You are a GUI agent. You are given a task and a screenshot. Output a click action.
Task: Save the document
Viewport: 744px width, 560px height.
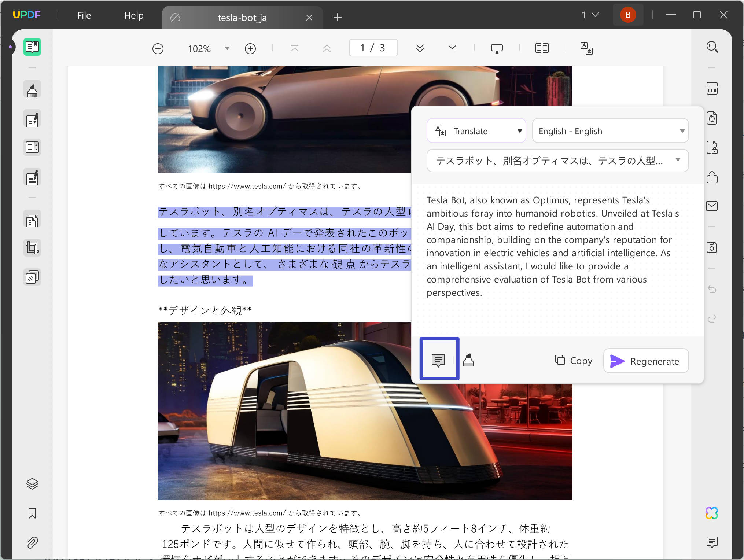712,247
